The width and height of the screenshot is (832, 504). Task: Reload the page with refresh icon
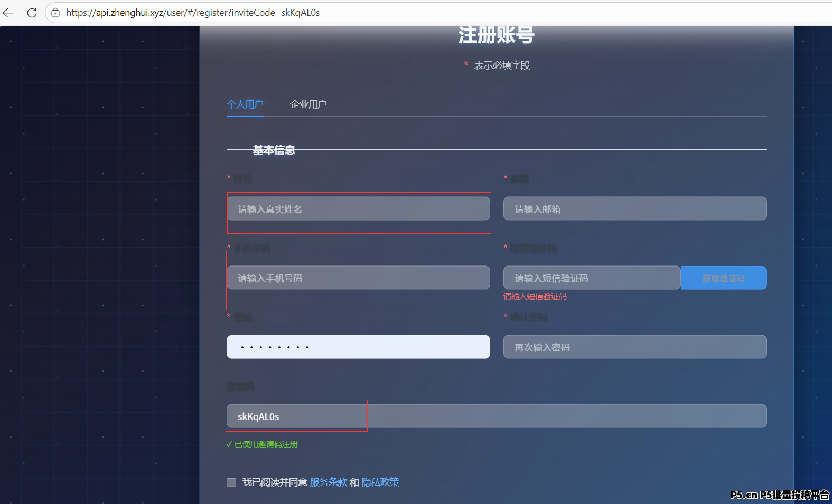click(x=32, y=13)
